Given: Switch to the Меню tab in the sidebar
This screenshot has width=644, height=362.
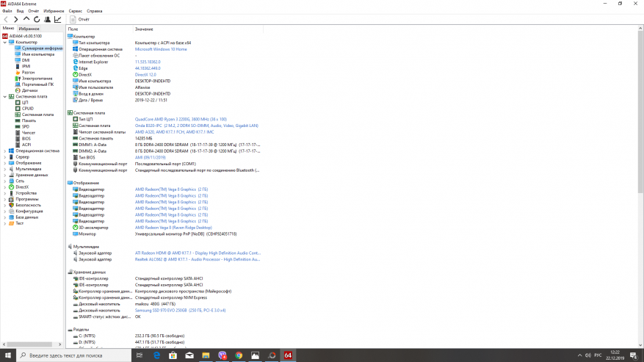Looking at the screenshot, I should [8, 29].
